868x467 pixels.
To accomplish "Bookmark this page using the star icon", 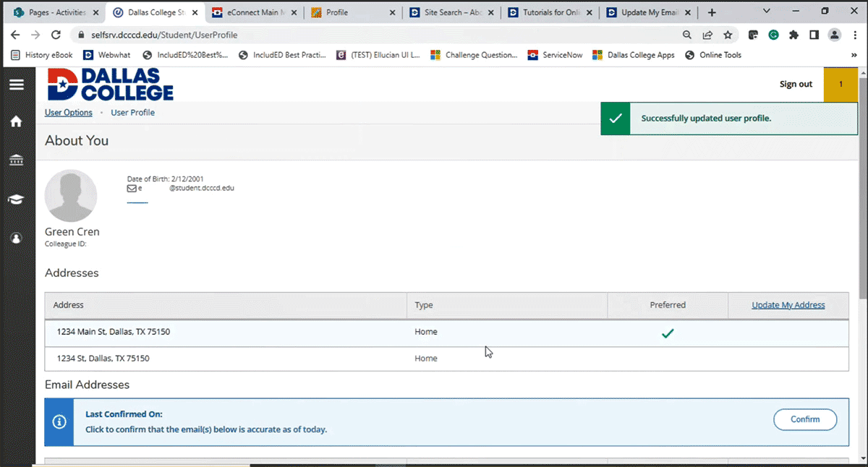I will [x=728, y=34].
